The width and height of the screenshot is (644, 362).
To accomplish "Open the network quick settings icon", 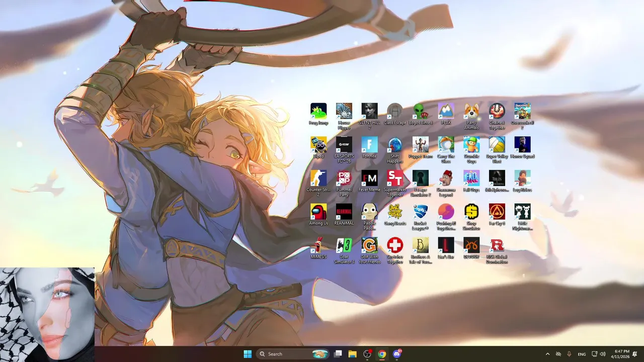I will coord(594,354).
